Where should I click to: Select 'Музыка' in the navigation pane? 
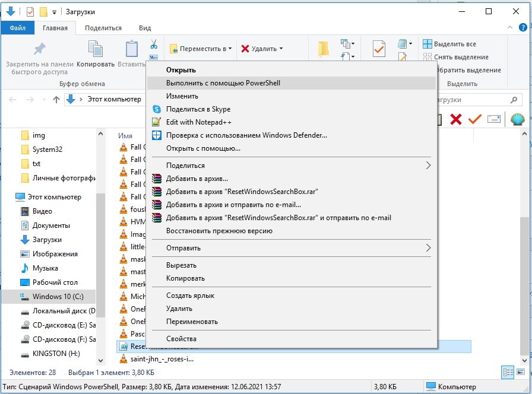click(x=45, y=268)
